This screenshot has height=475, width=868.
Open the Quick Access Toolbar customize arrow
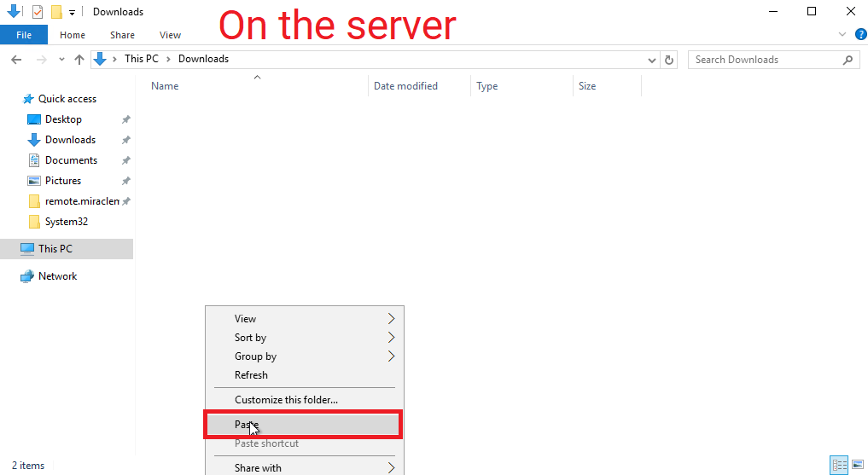pyautogui.click(x=72, y=12)
